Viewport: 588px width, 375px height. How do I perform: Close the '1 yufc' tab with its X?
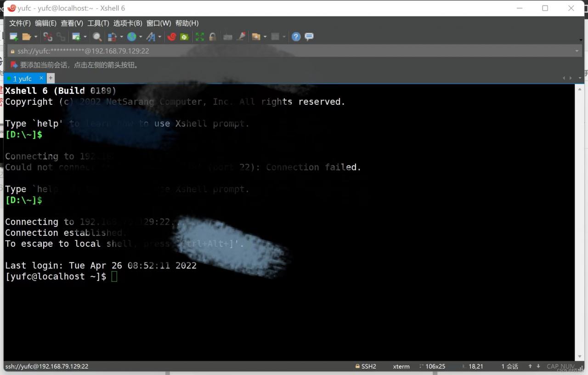click(41, 78)
